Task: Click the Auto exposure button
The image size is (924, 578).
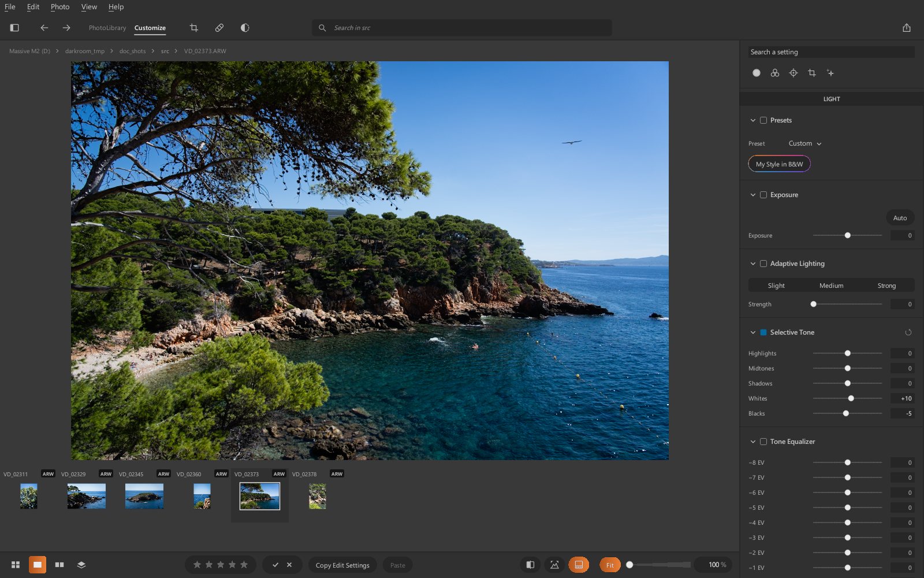Action: 900,218
